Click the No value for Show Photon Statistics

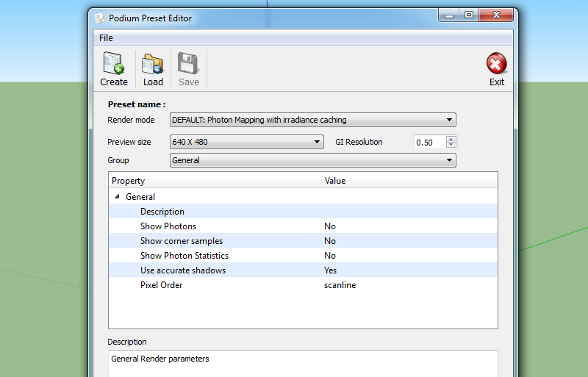coord(330,256)
